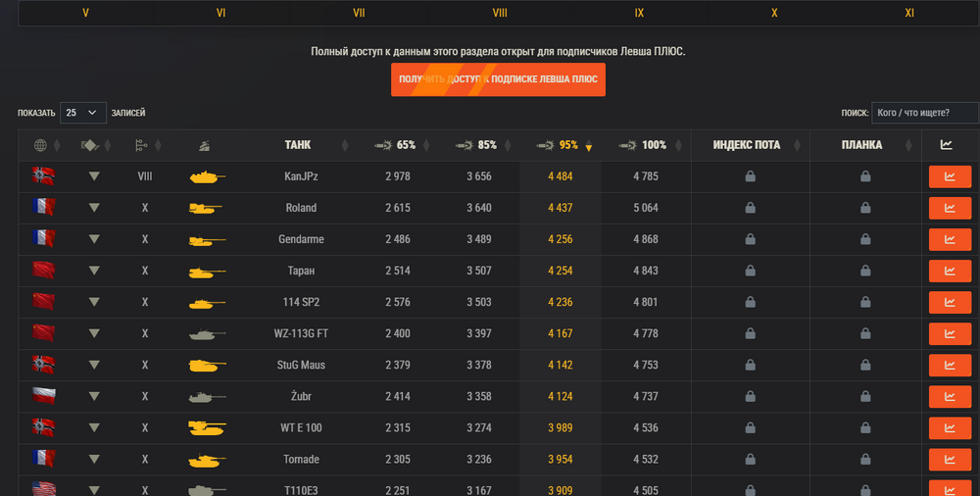The width and height of the screenshot is (980, 496).
Task: Click the locked Планка icon for WT E 100
Action: (x=865, y=427)
